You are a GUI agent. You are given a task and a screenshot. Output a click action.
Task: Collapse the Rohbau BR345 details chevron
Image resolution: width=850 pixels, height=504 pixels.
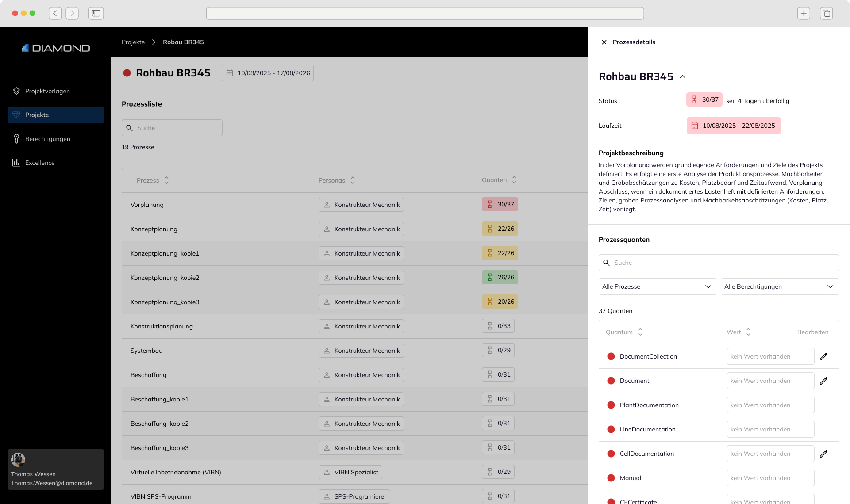(683, 76)
